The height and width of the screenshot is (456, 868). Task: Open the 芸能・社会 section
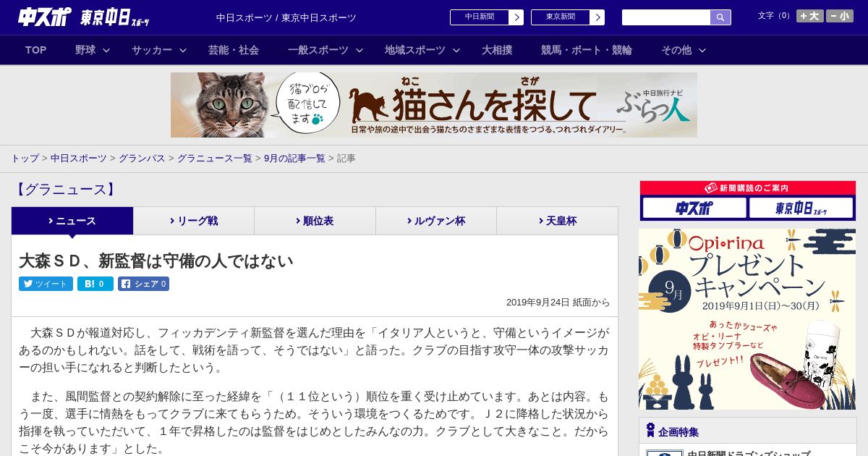pos(234,50)
